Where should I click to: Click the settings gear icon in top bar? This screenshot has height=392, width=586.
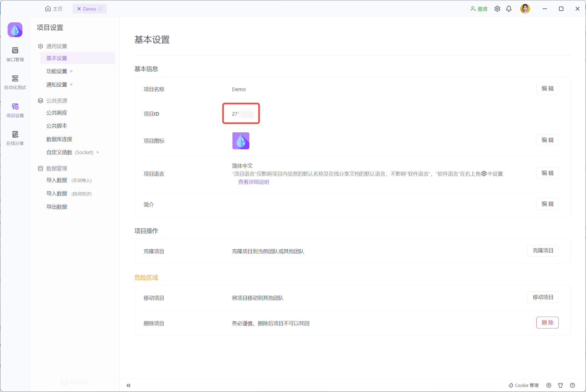(x=497, y=9)
